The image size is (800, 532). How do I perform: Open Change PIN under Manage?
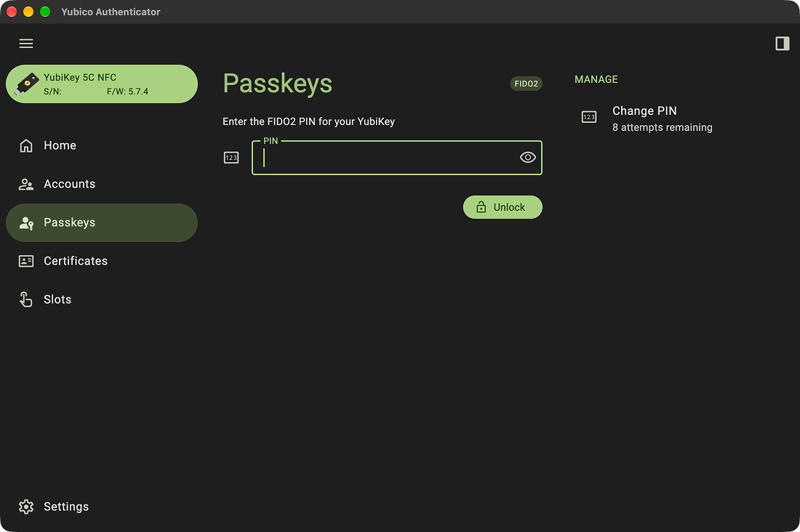[676, 118]
